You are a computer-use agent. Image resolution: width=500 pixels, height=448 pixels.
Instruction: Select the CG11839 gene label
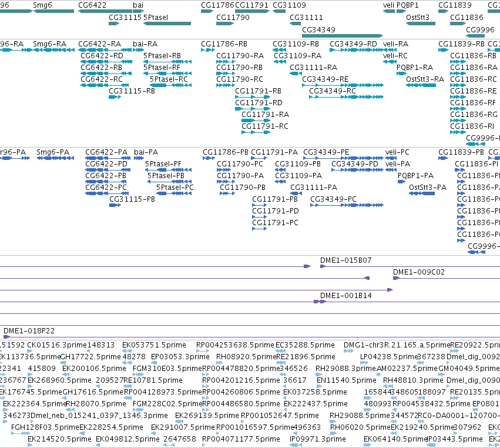point(455,5)
